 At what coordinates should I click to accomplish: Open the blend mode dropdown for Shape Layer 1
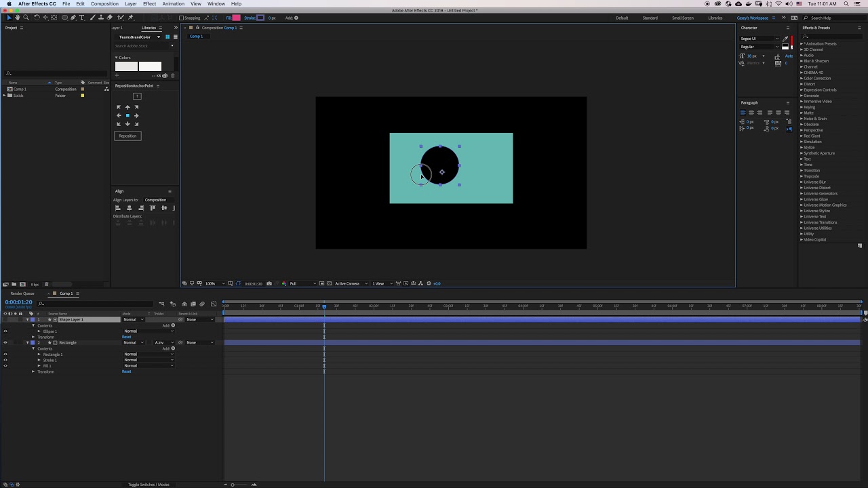(133, 319)
